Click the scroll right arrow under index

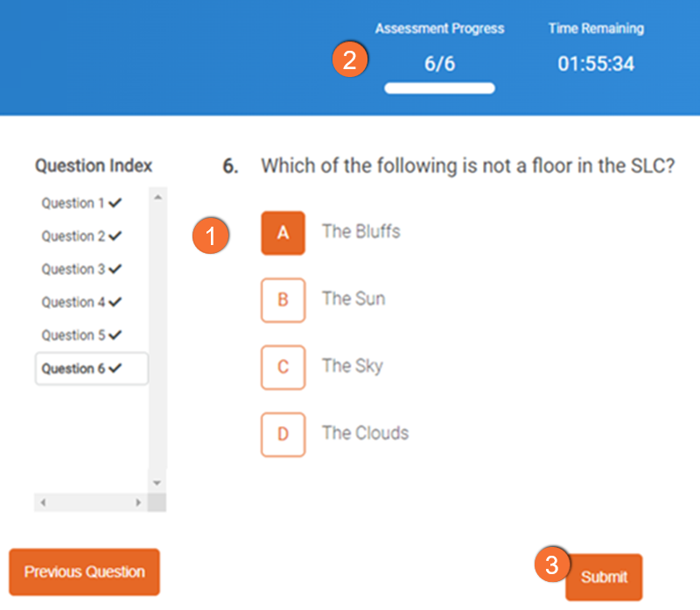(137, 502)
